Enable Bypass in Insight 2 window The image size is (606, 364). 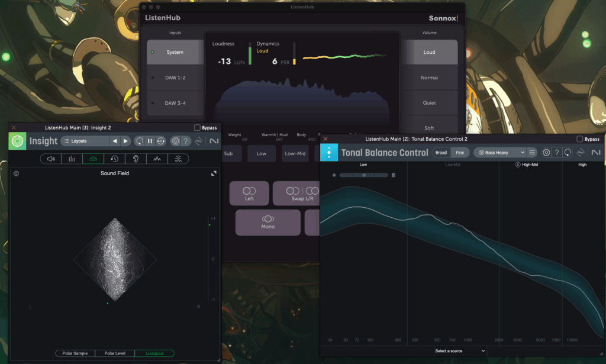tap(197, 127)
